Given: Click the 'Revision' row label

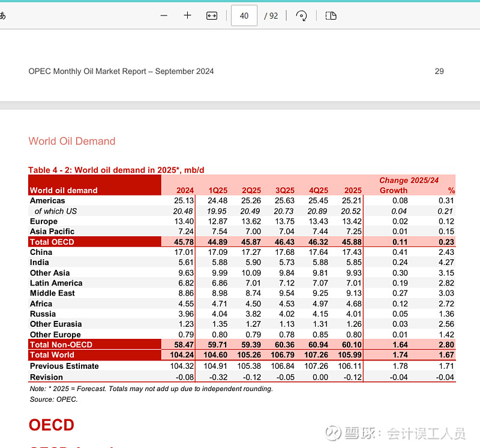Looking at the screenshot, I should pyautogui.click(x=46, y=377).
